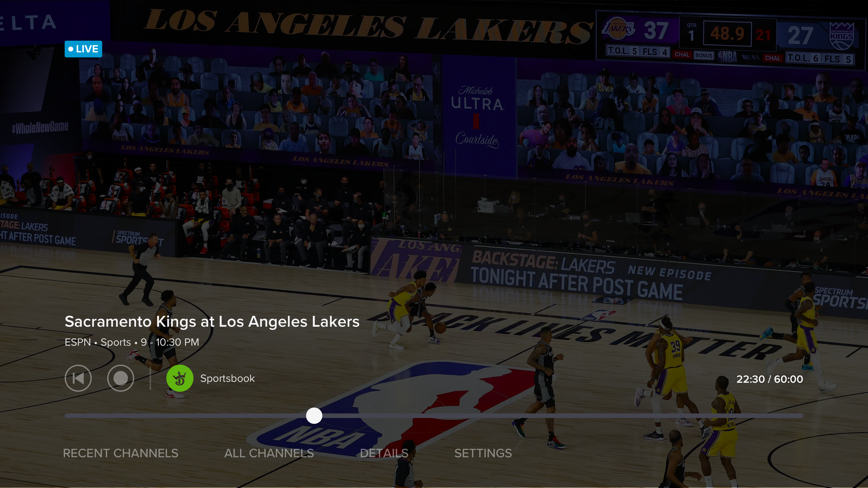This screenshot has width=868, height=488.
Task: Click the Sacramento Kings at Los Angeles Lakers title
Action: point(212,322)
